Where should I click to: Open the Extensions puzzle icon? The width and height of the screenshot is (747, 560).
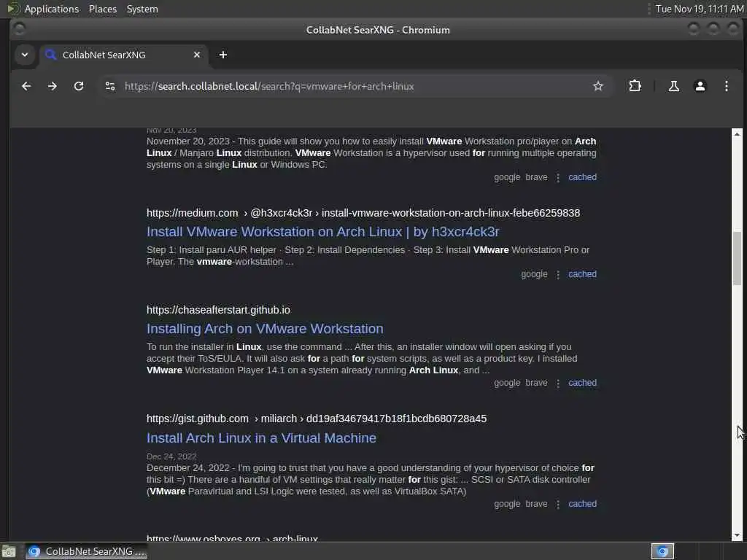coord(635,86)
